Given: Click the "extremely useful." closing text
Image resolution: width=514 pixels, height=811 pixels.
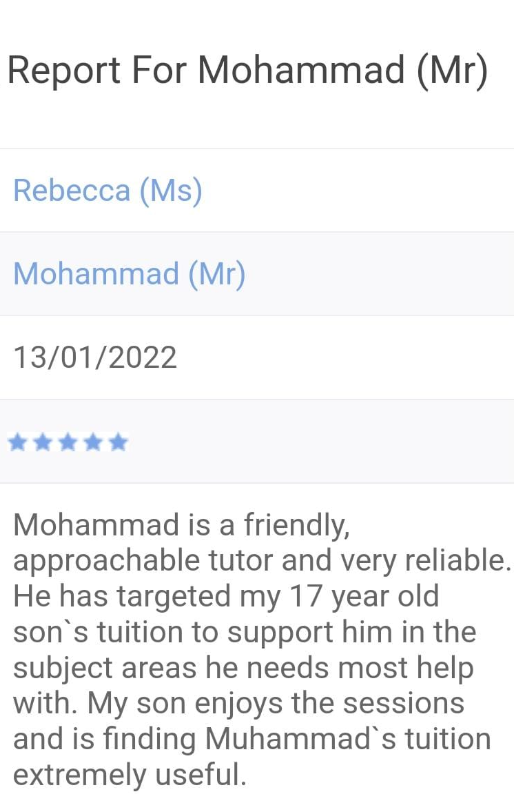Looking at the screenshot, I should [x=129, y=775].
